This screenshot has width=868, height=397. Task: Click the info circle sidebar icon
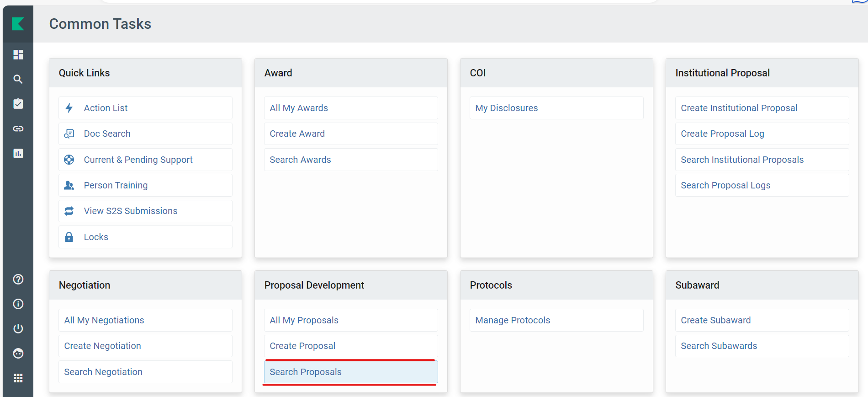pos(18,304)
